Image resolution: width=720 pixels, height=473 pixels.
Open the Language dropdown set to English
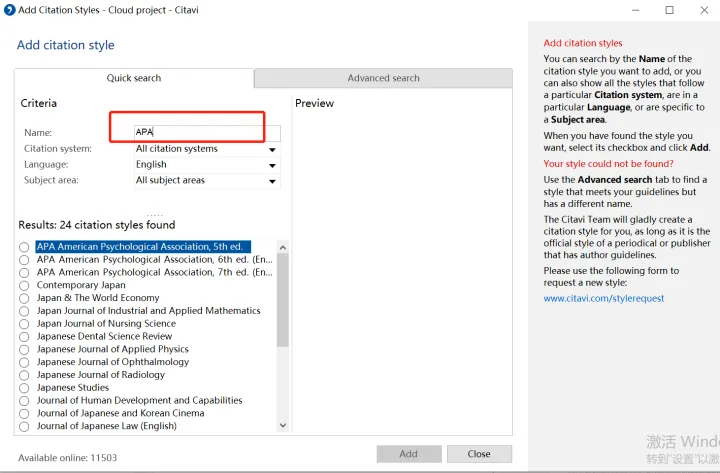(207, 164)
